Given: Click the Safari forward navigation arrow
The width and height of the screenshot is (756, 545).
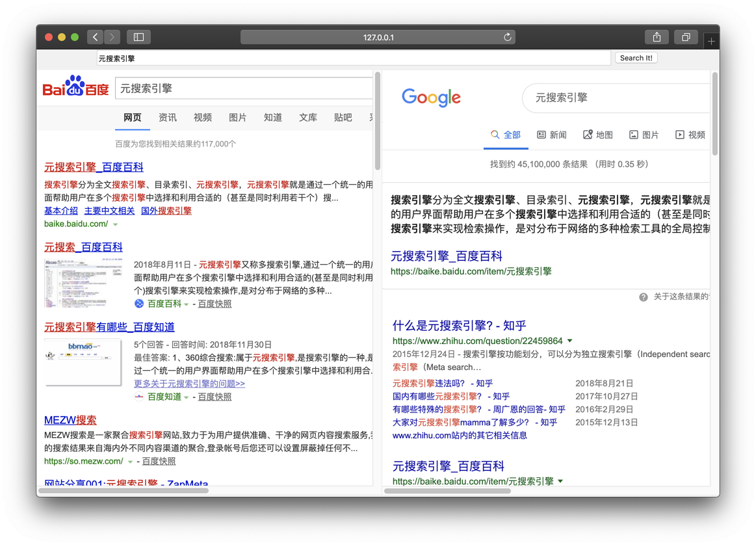Looking at the screenshot, I should point(112,37).
